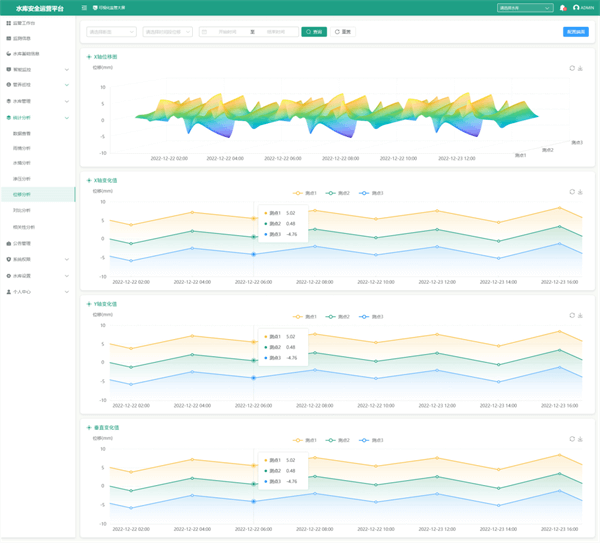This screenshot has height=543, width=600.
Task: Click the end time date field
Action: click(x=276, y=32)
